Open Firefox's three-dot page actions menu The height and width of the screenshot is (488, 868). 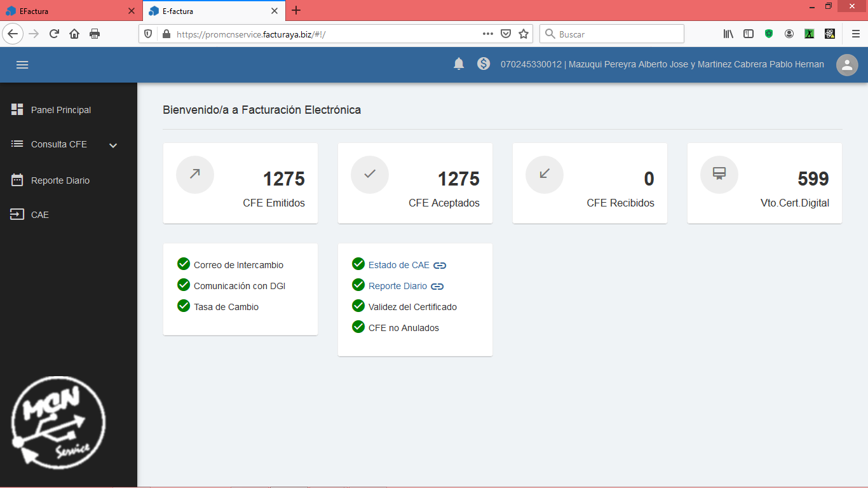(487, 34)
